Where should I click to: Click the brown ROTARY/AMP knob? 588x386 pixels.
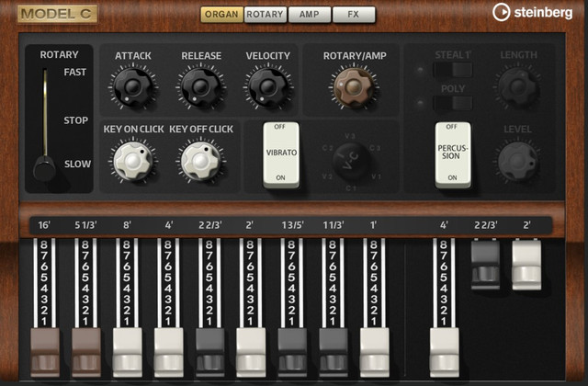pyautogui.click(x=353, y=87)
